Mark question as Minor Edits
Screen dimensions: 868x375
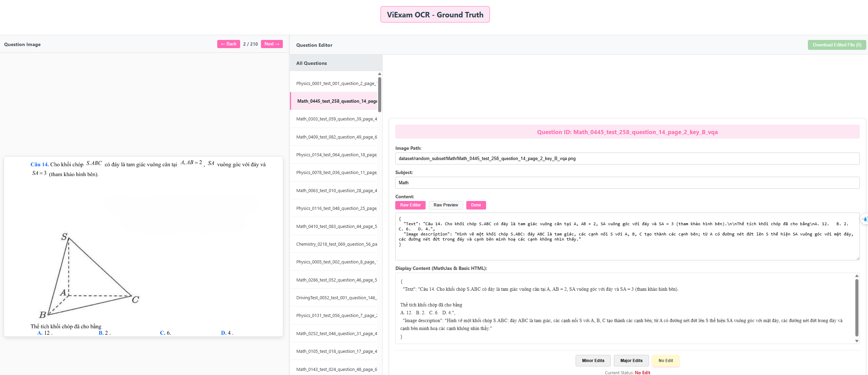pyautogui.click(x=593, y=361)
